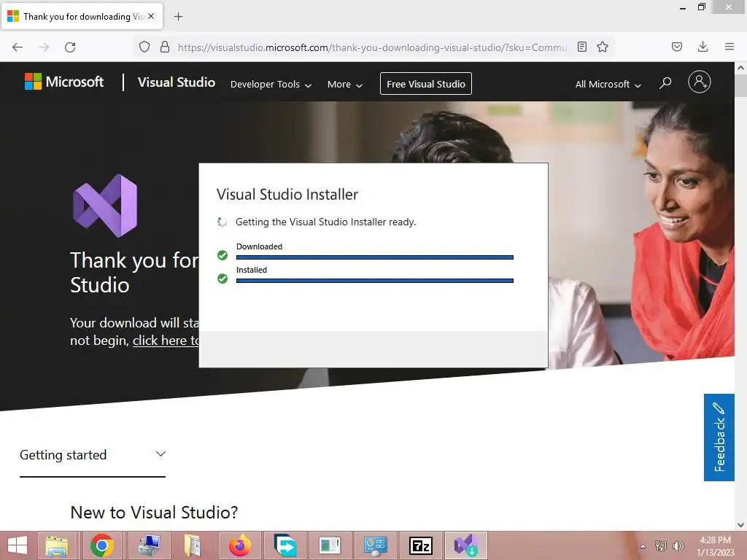Open the site search magnifier
The height and width of the screenshot is (560, 747).
[665, 83]
